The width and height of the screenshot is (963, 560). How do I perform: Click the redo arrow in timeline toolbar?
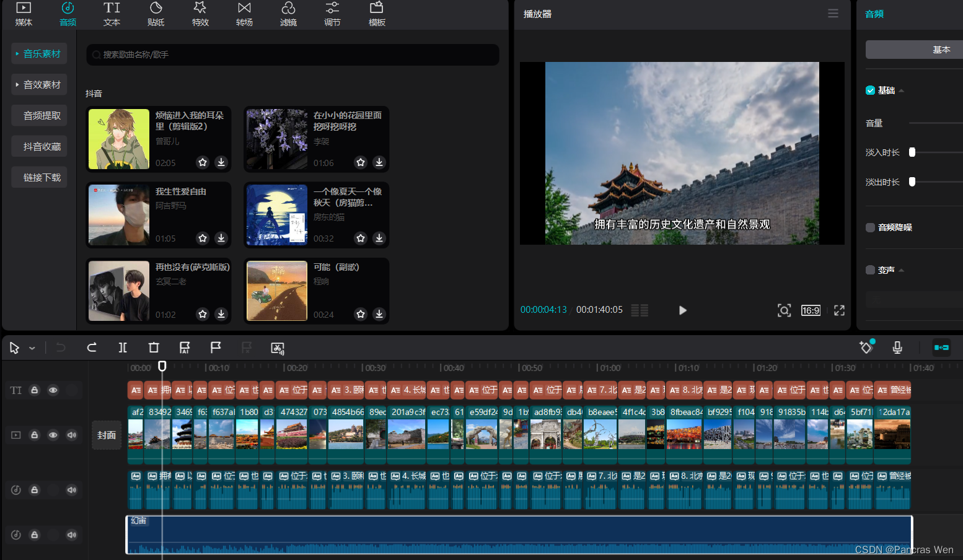pos(92,348)
